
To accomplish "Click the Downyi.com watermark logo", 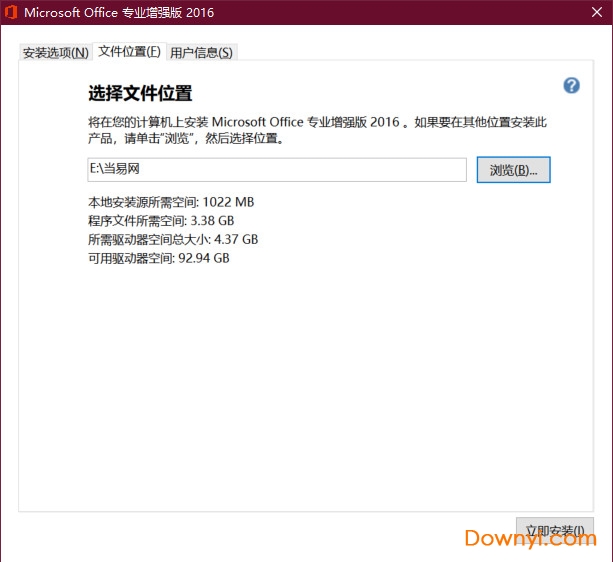I will [530, 540].
